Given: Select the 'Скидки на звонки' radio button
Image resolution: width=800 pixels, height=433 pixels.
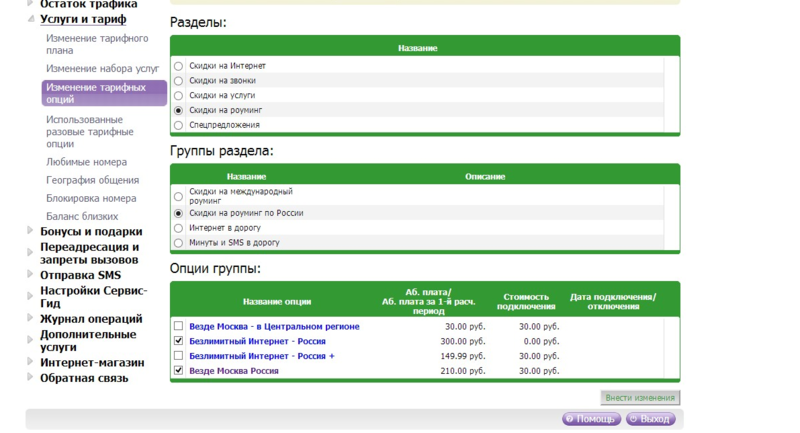Looking at the screenshot, I should tap(178, 81).
